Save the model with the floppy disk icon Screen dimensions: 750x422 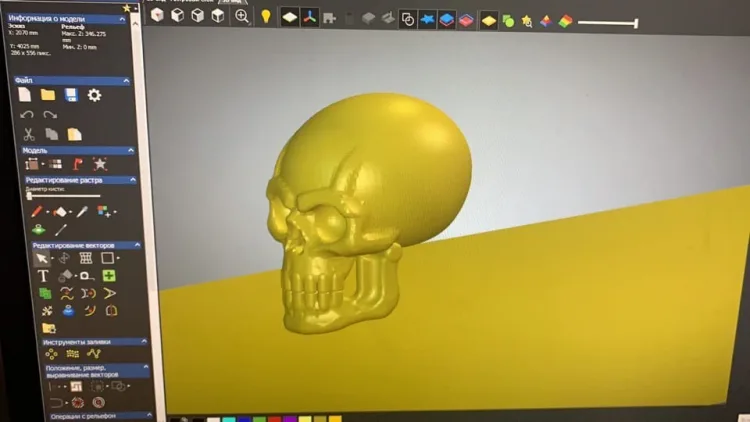pos(71,95)
